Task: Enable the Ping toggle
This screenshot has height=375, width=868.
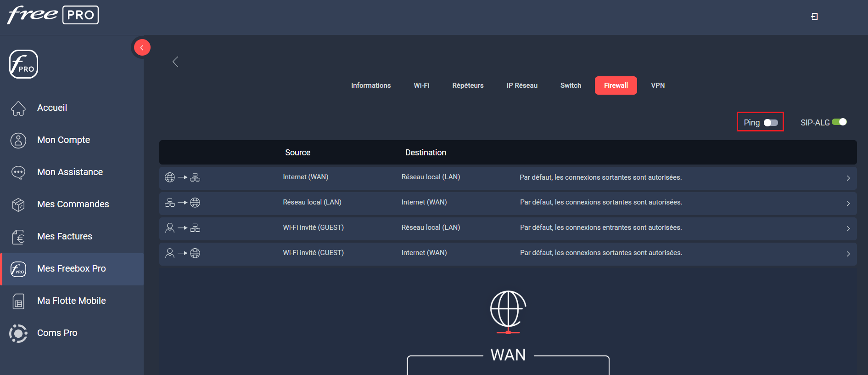Action: tap(771, 123)
